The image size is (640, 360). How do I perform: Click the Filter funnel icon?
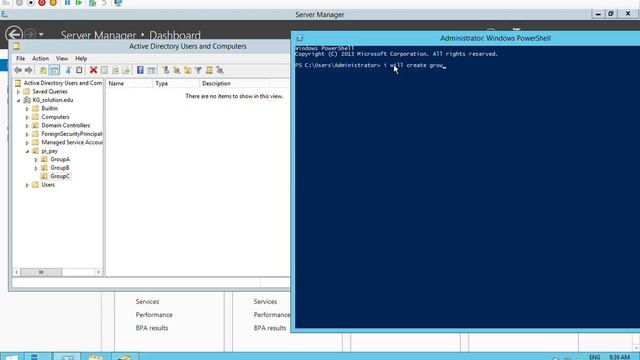198,70
